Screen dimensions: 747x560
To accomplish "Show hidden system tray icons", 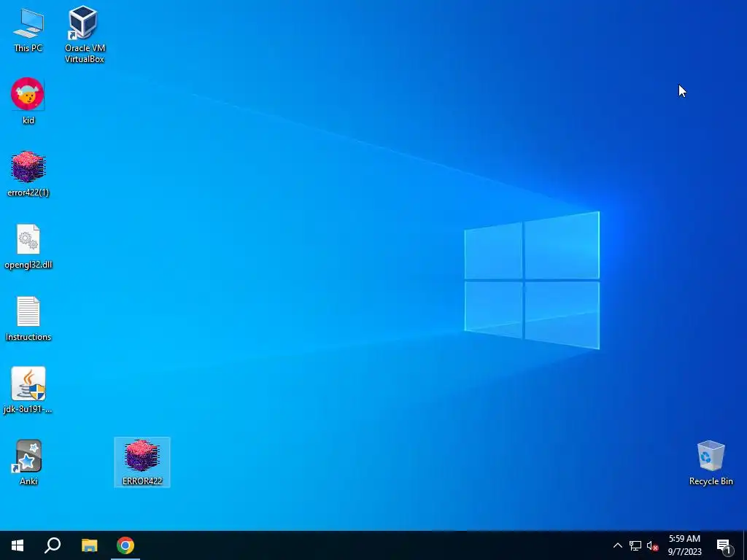I will coord(617,545).
